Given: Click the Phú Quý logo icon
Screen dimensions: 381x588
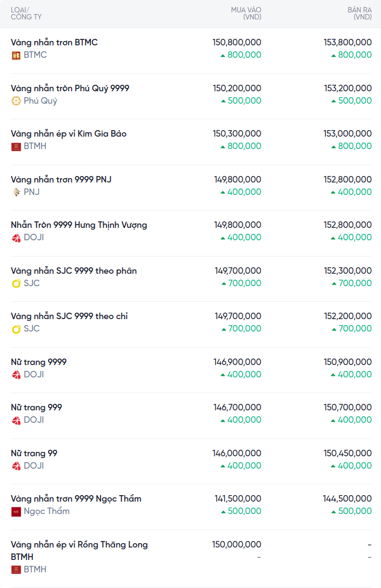Looking at the screenshot, I should [16, 101].
